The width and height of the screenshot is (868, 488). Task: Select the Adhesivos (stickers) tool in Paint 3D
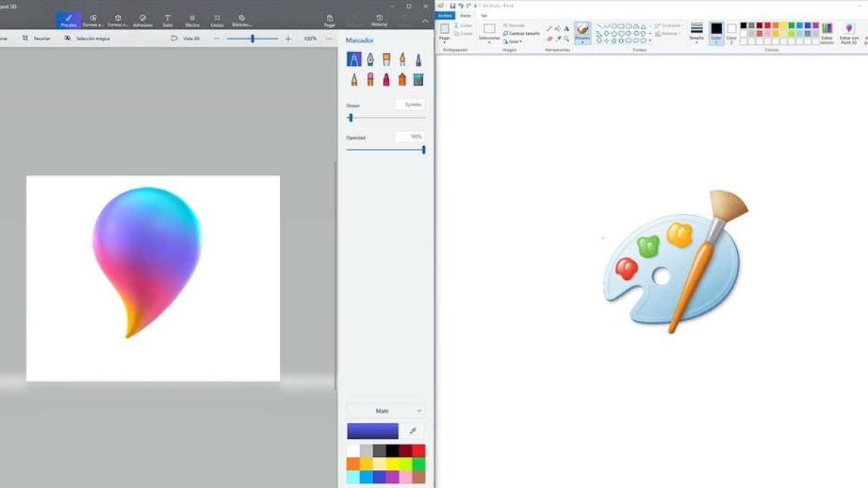[x=142, y=20]
